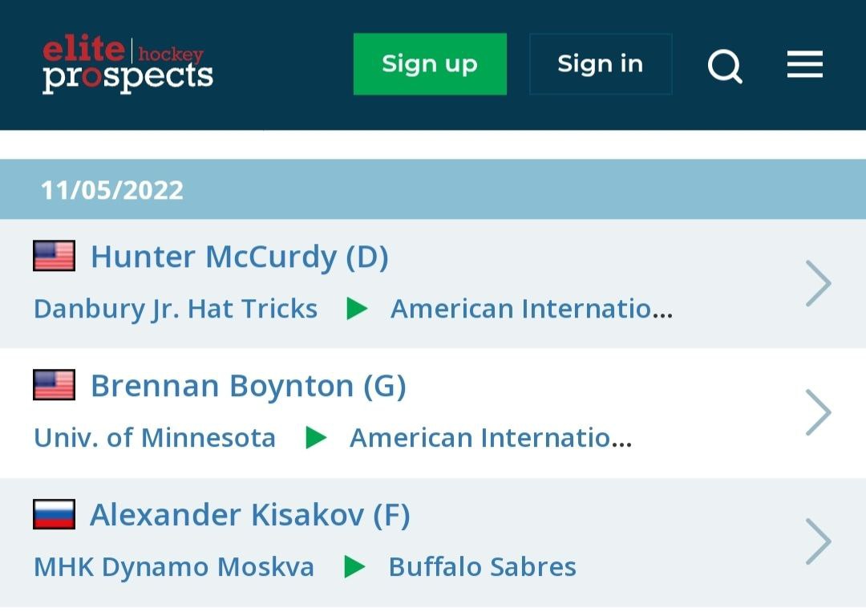The image size is (866, 616).
Task: Open Buffalo Sabres team link
Action: tap(483, 567)
